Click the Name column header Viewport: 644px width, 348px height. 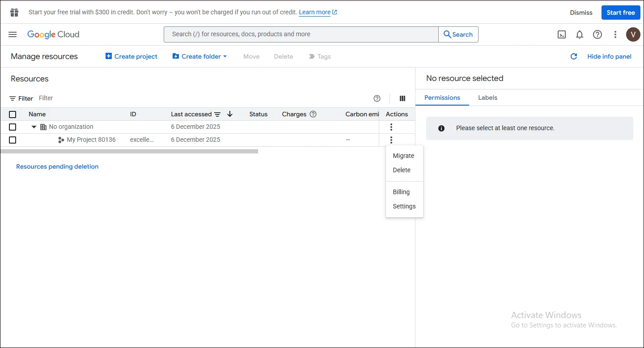(37, 114)
